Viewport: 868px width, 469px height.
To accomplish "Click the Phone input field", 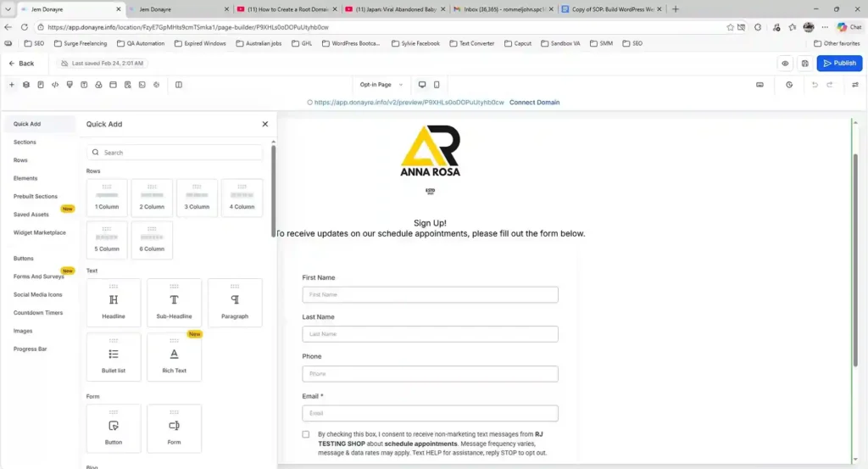I will pos(430,374).
